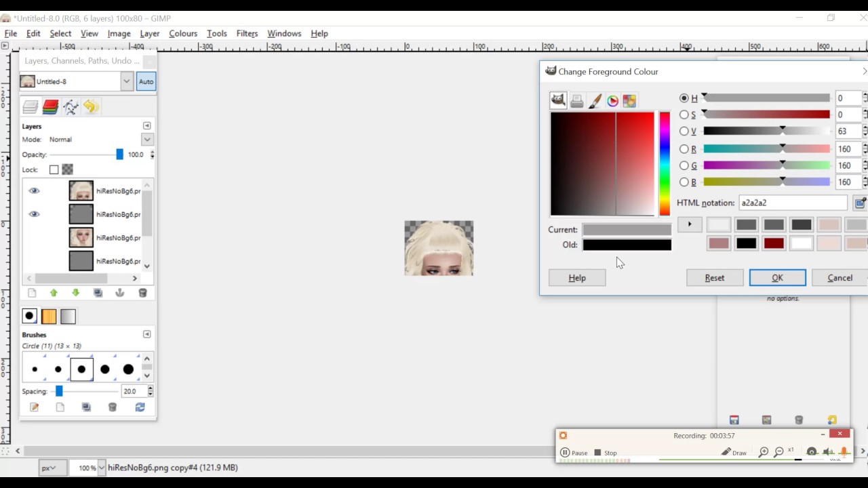Click the OK button in the color dialog
The width and height of the screenshot is (868, 488).
pyautogui.click(x=777, y=277)
